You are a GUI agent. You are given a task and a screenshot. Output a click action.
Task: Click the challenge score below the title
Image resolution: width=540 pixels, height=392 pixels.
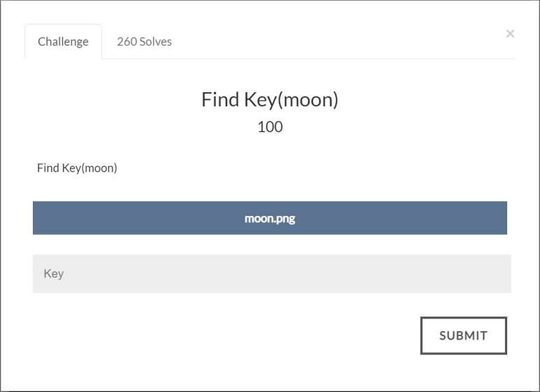click(270, 126)
